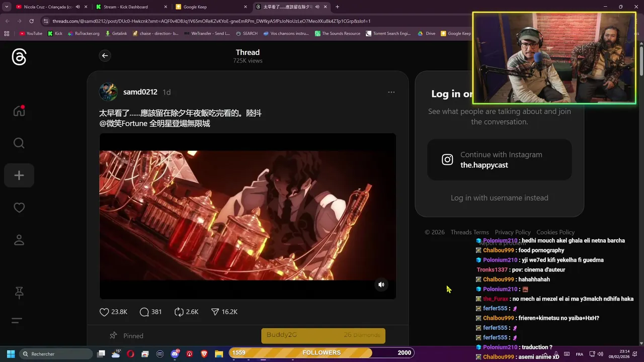
Task: Open the Cookies Policy link
Action: [555, 232]
